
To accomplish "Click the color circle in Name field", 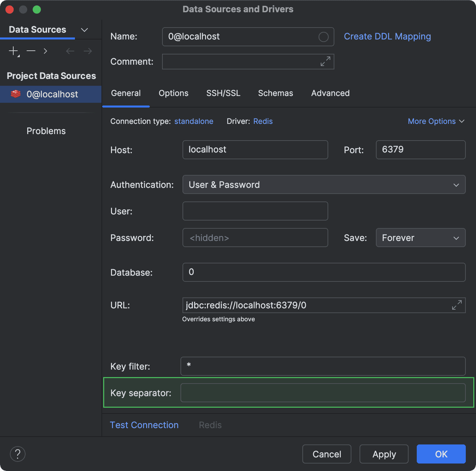I will [x=323, y=37].
